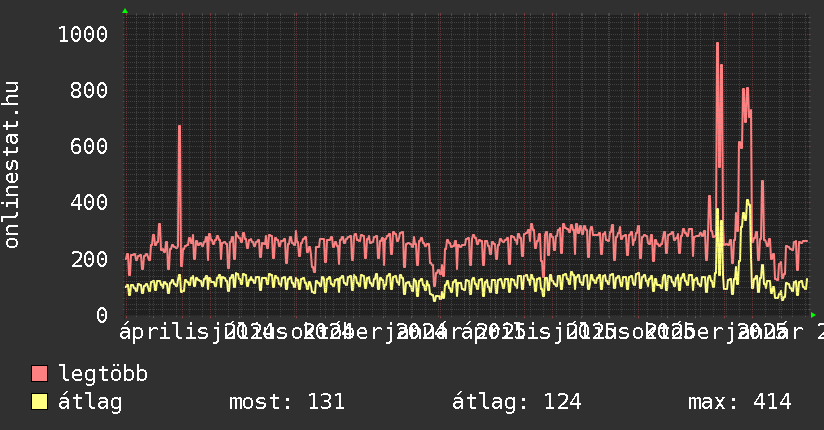Viewport: 824px width, 430px height.
Task: Select the legtöbb legend label
Action: (104, 374)
